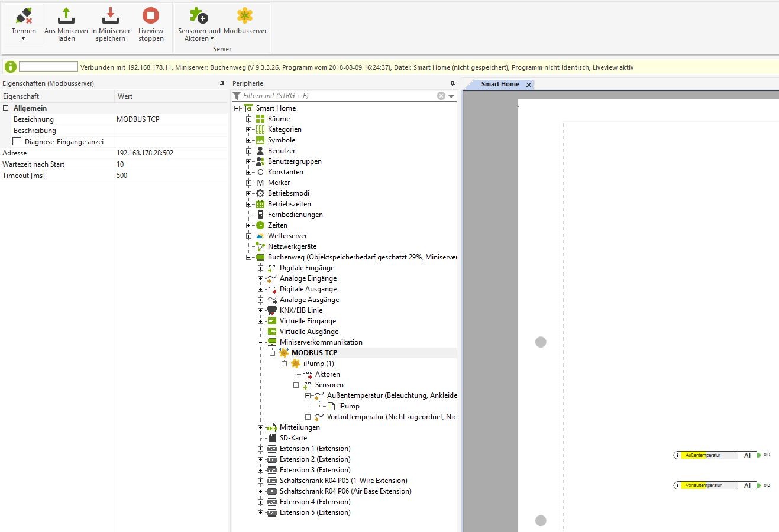Click In Miniserver speichern icon
Image resolution: width=779 pixels, height=532 pixels.
tap(111, 16)
